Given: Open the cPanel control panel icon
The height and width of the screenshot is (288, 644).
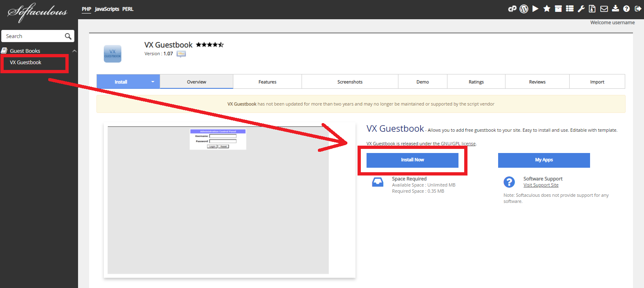Looking at the screenshot, I should pos(512,9).
